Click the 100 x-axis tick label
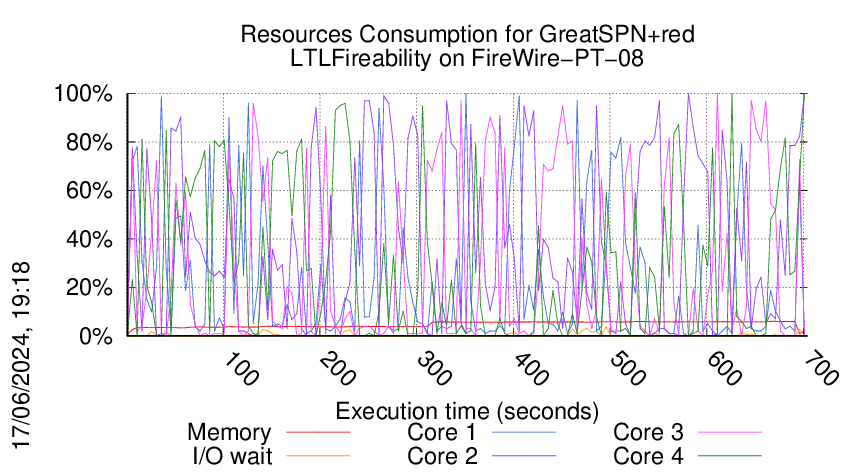The image size is (850, 475). click(241, 369)
